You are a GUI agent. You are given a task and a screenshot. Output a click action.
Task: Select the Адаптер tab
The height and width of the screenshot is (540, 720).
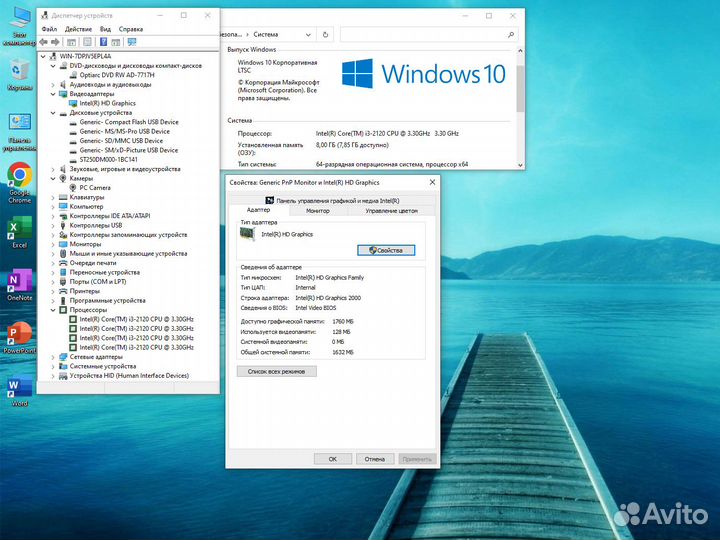click(259, 210)
